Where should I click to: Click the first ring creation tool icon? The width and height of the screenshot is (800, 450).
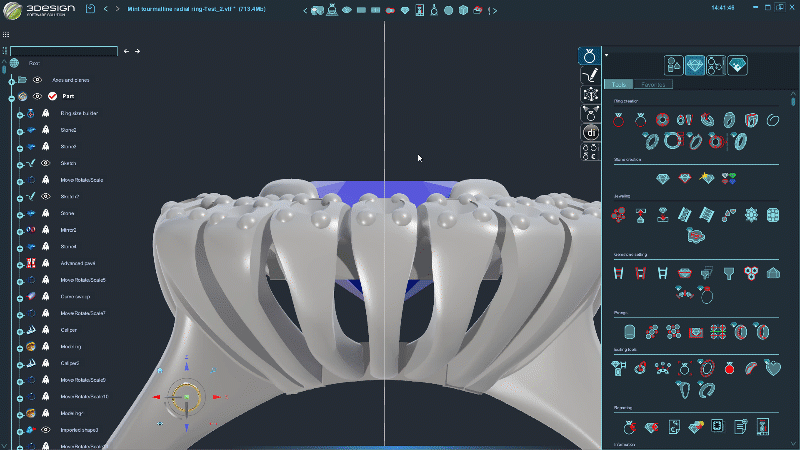(x=620, y=120)
